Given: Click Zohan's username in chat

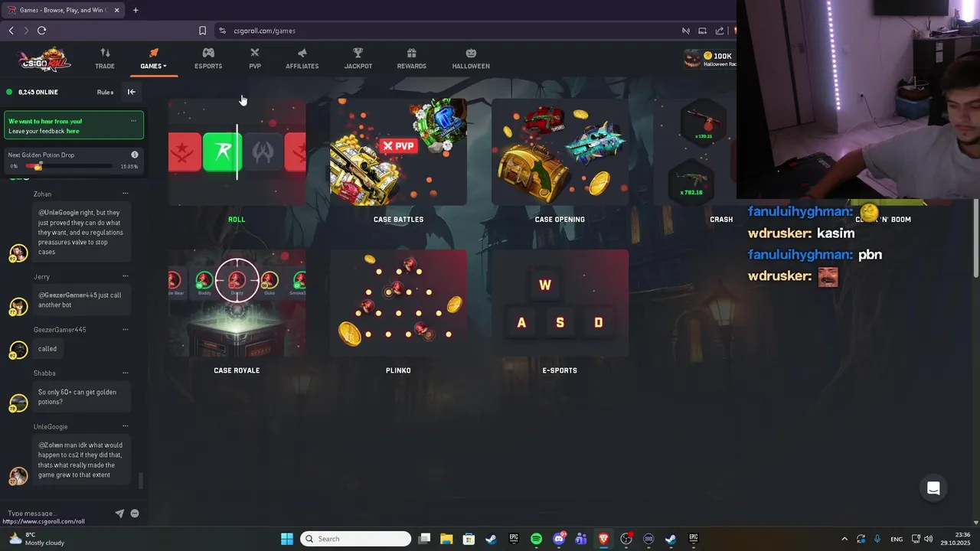Looking at the screenshot, I should pyautogui.click(x=43, y=194).
